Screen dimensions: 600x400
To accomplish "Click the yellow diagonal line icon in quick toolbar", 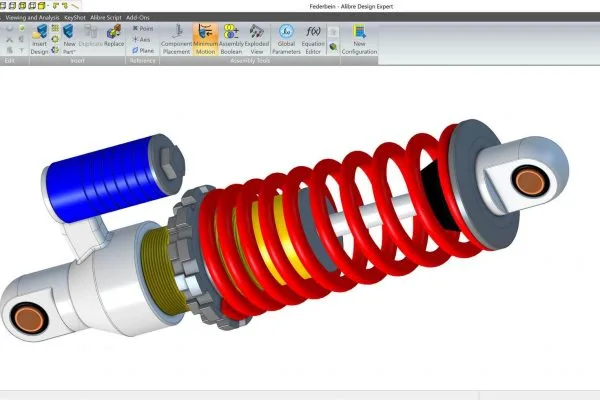I will tap(75, 6).
